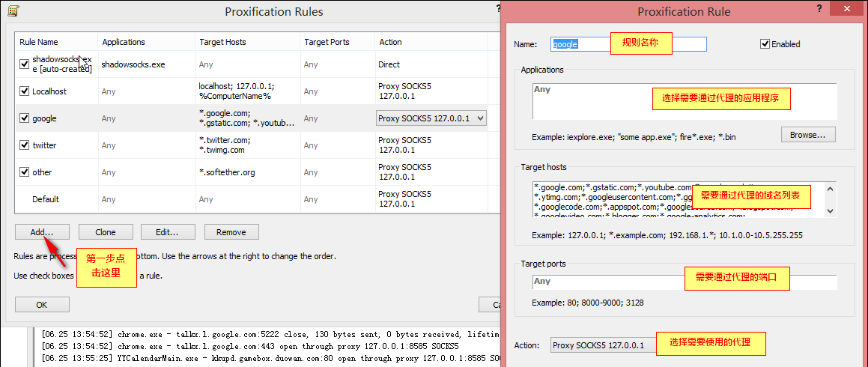Select the 'Localhost' rule name

pyautogui.click(x=49, y=91)
